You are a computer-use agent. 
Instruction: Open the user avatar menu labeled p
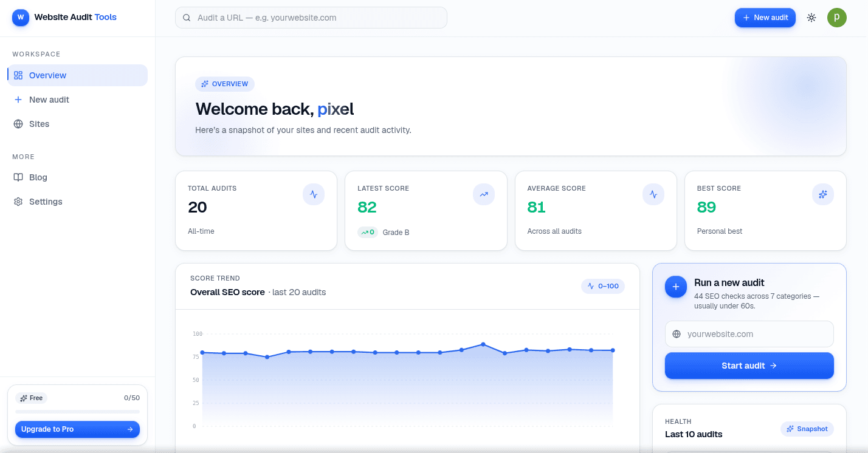coord(837,18)
